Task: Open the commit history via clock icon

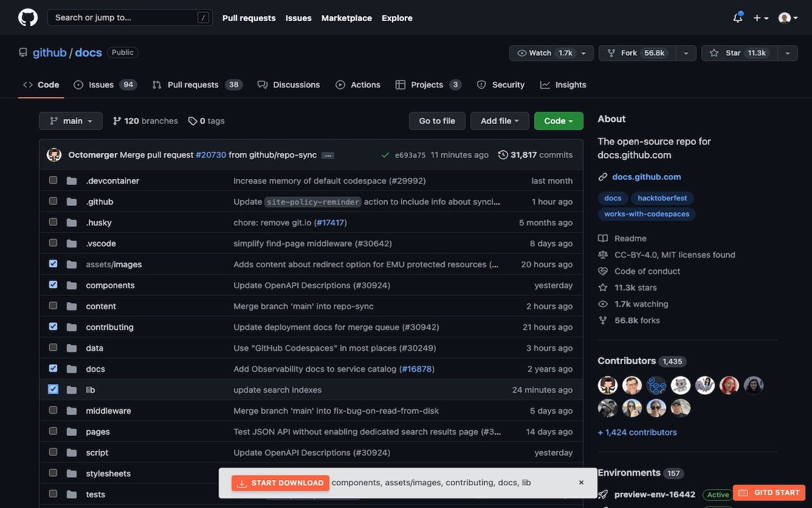Action: tap(503, 154)
